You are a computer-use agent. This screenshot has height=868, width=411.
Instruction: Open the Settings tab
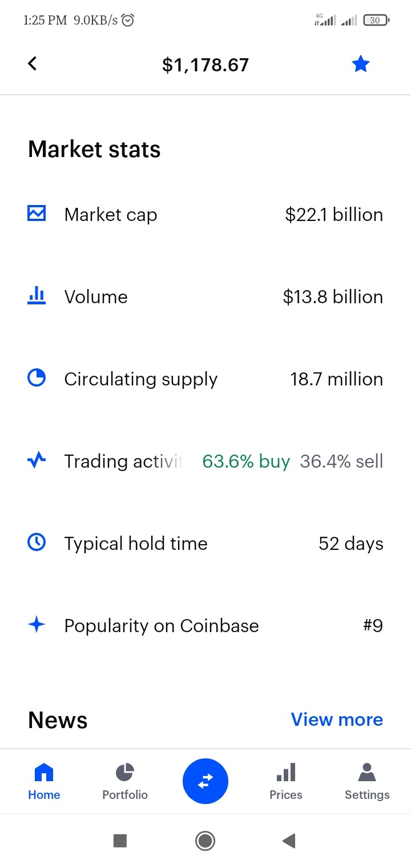367,782
